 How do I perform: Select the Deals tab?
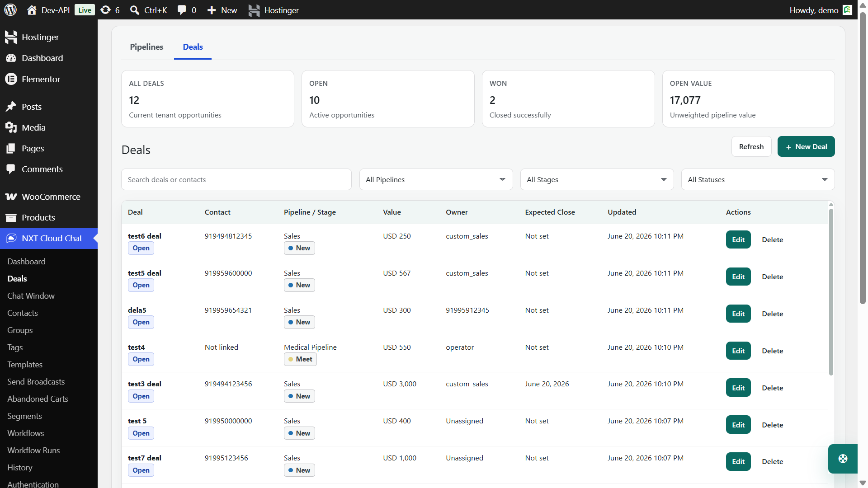[193, 47]
